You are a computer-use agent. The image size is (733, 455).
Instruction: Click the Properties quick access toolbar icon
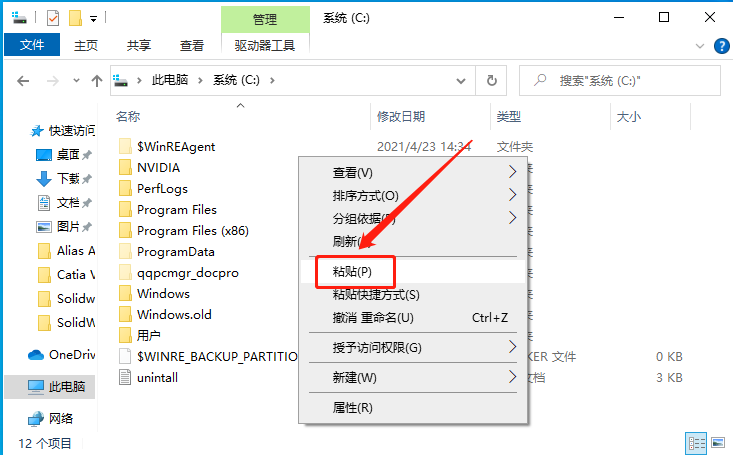(x=53, y=18)
